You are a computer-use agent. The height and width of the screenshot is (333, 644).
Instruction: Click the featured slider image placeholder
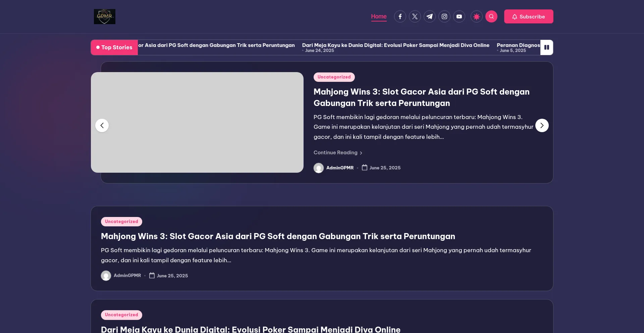click(197, 122)
